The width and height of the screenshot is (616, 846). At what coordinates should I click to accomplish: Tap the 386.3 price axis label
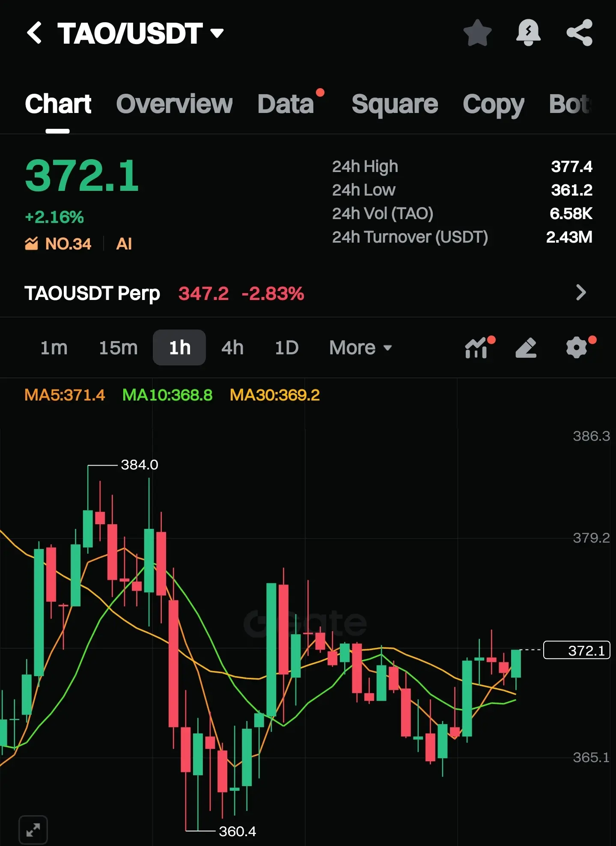[591, 436]
